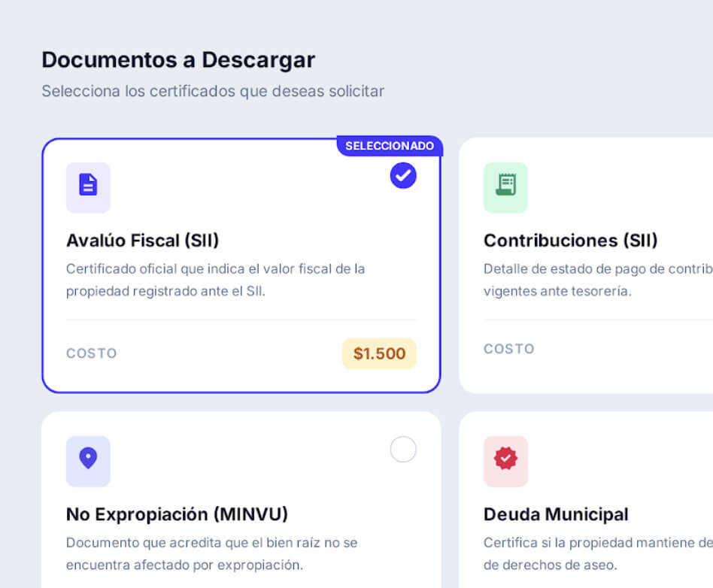Click the Deuda Municipal description text
The width and height of the screenshot is (713, 588).
pyautogui.click(x=597, y=553)
